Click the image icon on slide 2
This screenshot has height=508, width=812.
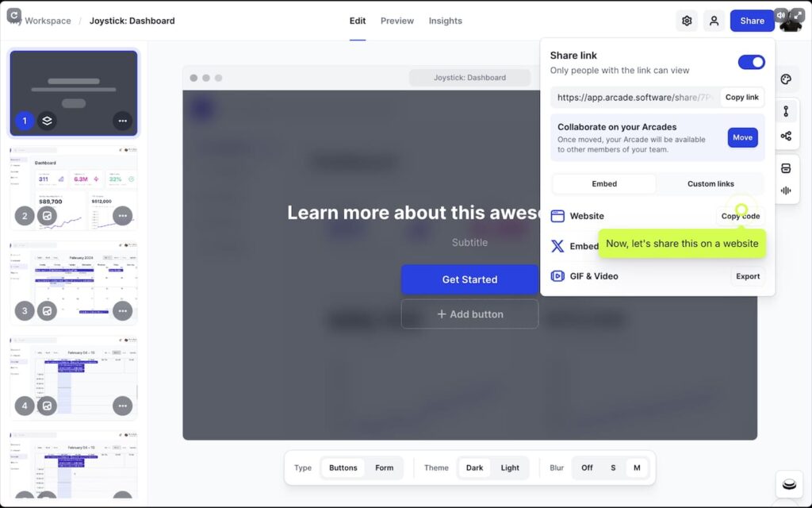[x=47, y=216]
